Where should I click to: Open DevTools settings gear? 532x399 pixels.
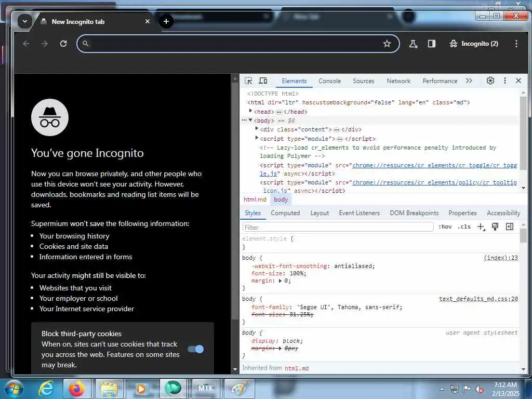tap(490, 81)
